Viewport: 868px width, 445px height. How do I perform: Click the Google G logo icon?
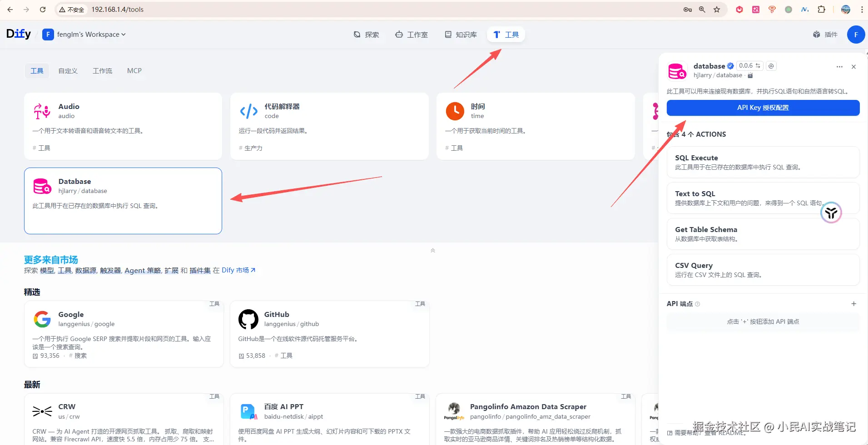42,319
